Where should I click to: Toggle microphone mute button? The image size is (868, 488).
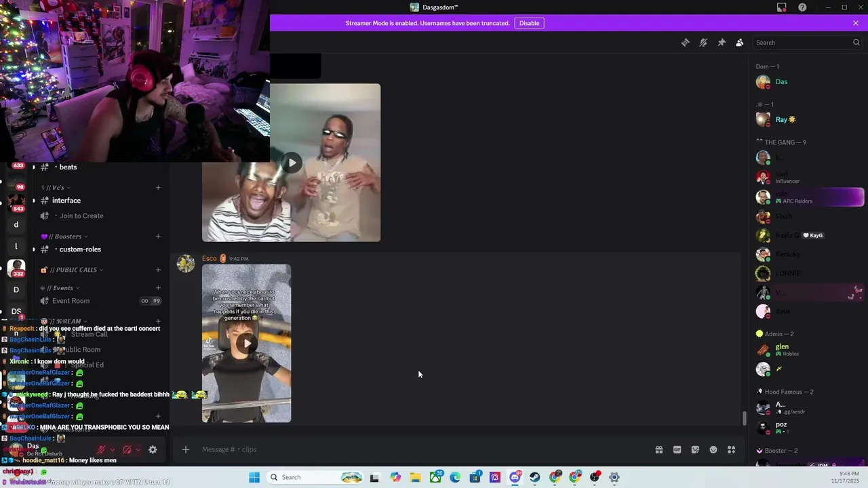[x=101, y=449]
